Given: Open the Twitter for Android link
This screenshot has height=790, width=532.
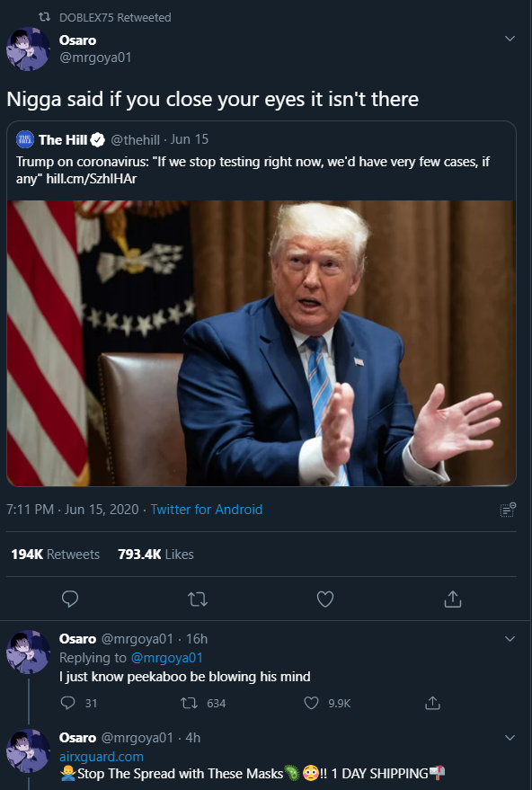Looking at the screenshot, I should [207, 510].
